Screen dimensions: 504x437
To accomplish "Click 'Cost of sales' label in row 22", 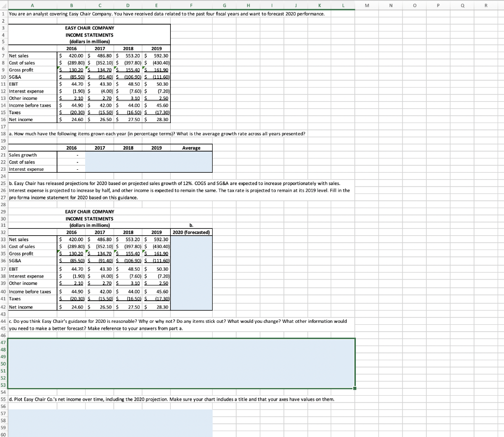I will pyautogui.click(x=22, y=162).
